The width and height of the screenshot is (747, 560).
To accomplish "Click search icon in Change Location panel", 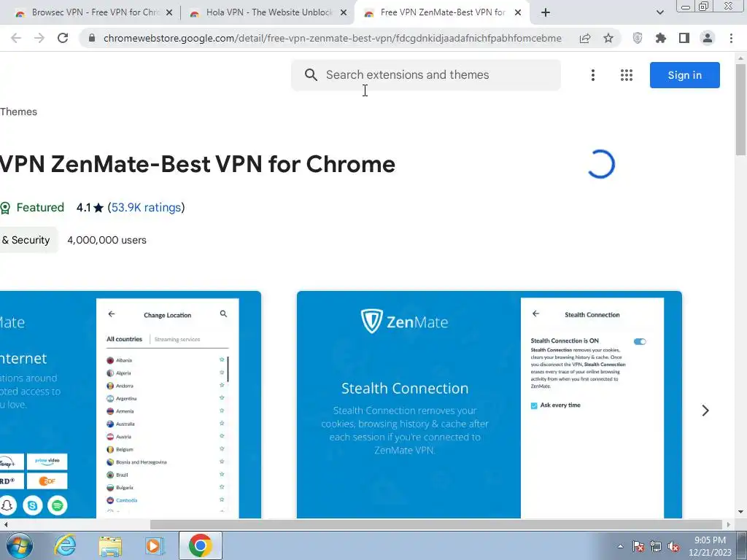I will pos(223,314).
